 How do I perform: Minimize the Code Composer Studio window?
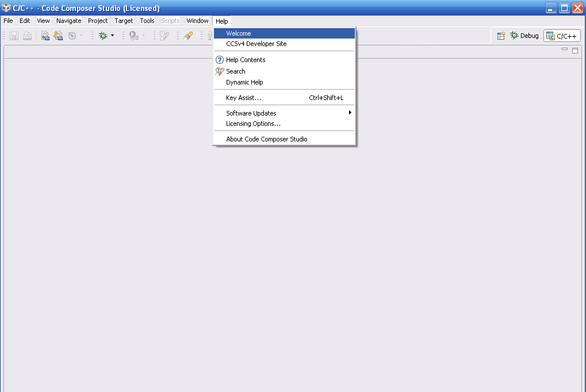[x=551, y=8]
